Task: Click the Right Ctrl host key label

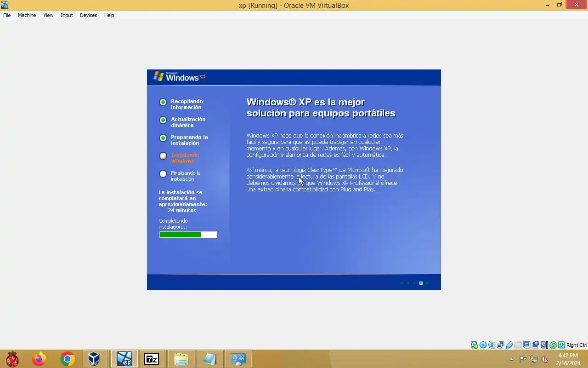Action: (577, 345)
